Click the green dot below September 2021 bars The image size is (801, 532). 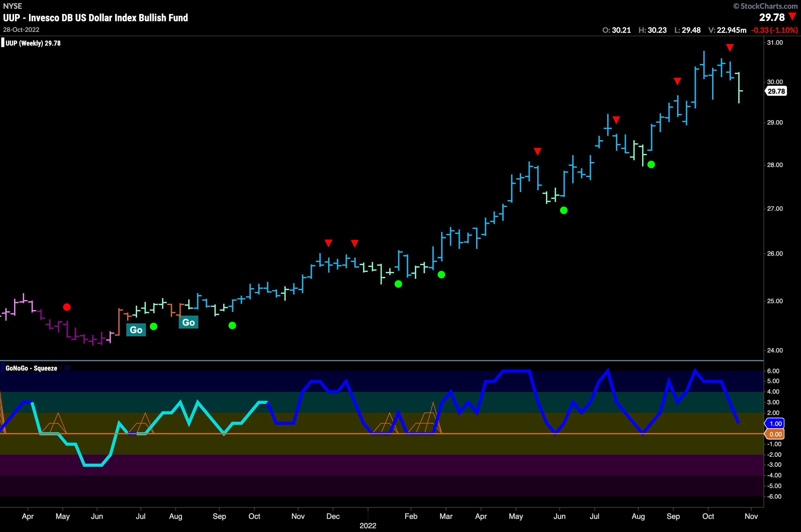(232, 325)
